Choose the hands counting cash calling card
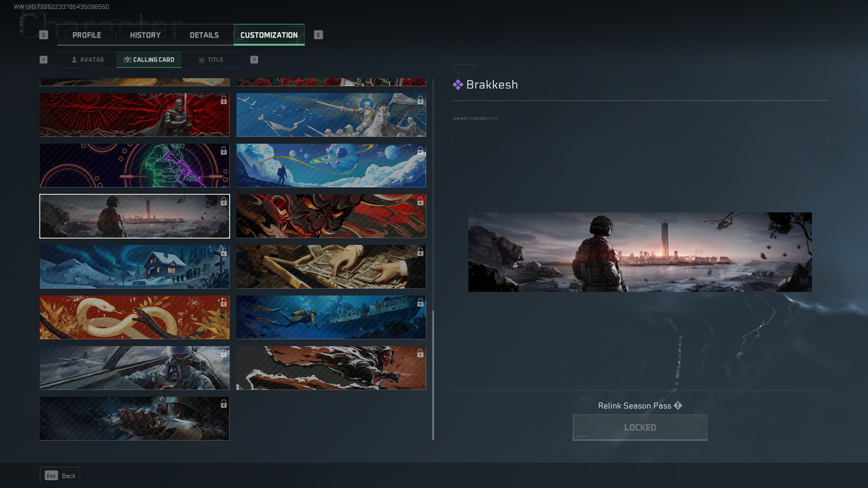Screen dimensions: 868x488 click(x=331, y=267)
